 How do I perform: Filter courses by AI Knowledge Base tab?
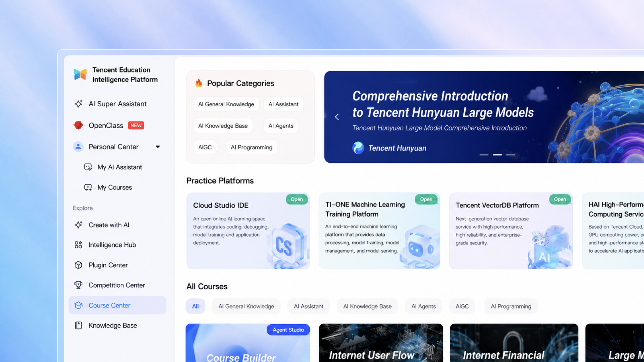click(367, 306)
